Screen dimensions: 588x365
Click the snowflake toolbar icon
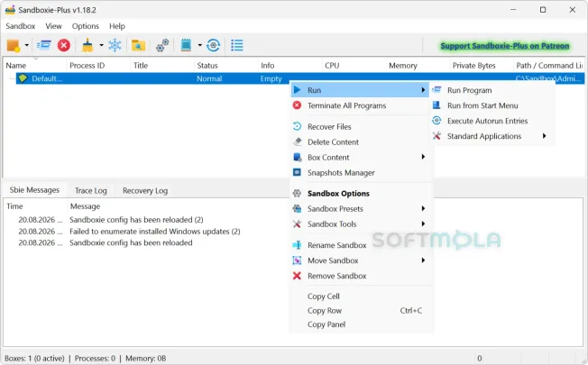pyautogui.click(x=115, y=45)
